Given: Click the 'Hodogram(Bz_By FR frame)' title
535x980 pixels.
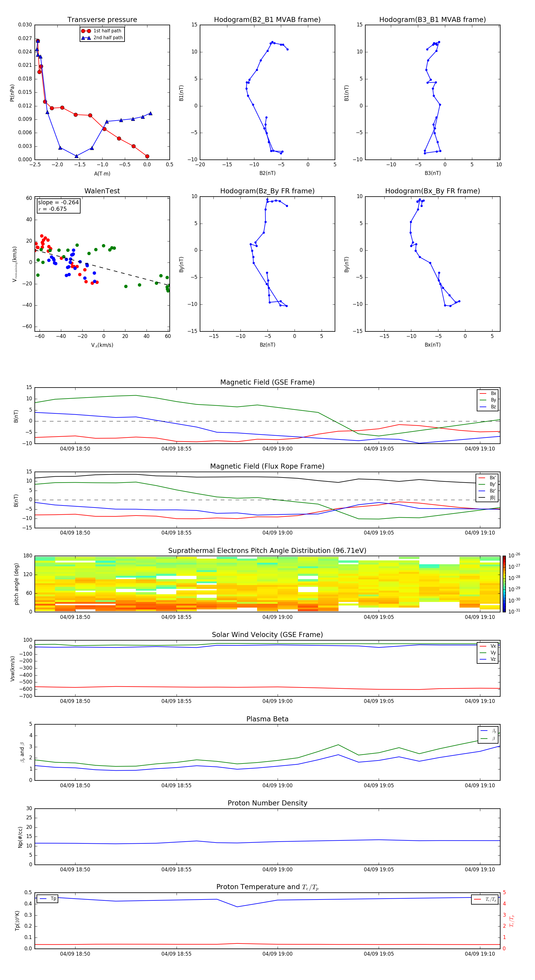Looking at the screenshot, I should click(x=267, y=191).
